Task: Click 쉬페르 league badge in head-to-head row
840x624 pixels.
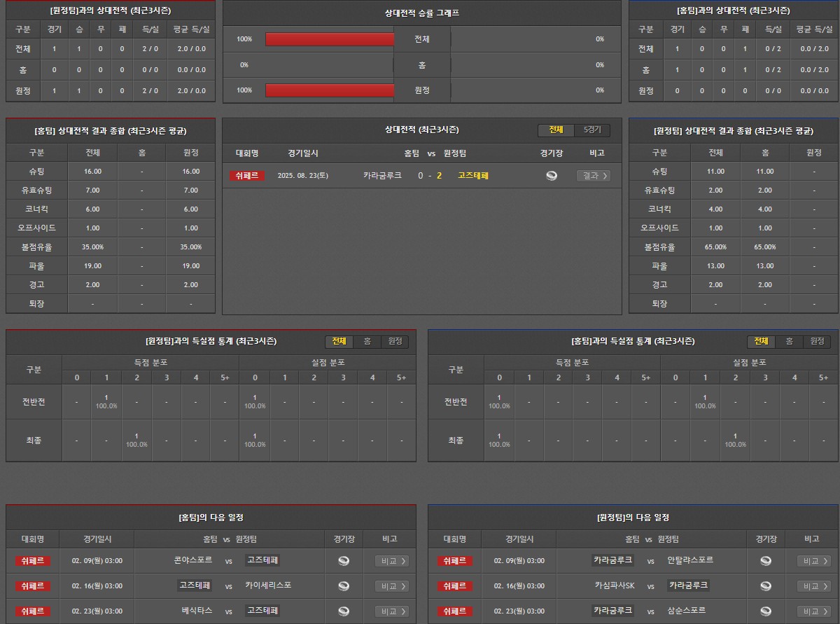Action: pyautogui.click(x=247, y=176)
